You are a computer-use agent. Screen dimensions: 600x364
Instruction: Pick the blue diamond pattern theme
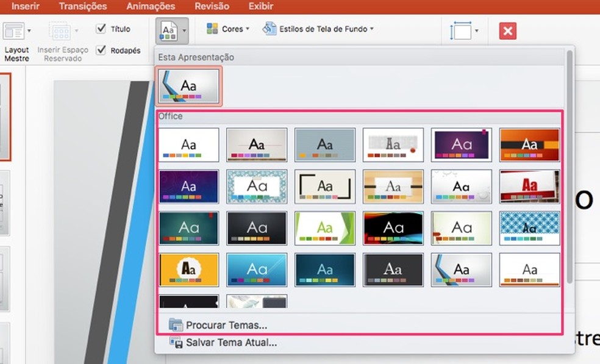(530, 228)
